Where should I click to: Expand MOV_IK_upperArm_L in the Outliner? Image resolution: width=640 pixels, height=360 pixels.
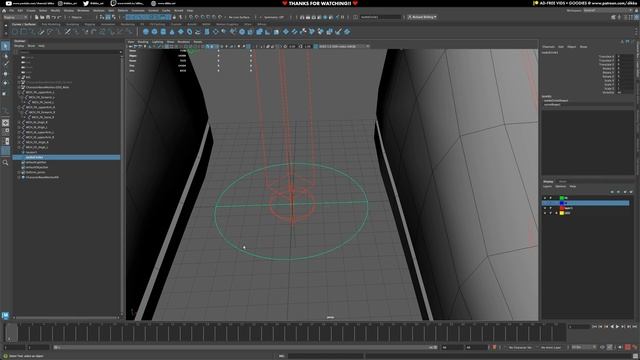tap(19, 132)
